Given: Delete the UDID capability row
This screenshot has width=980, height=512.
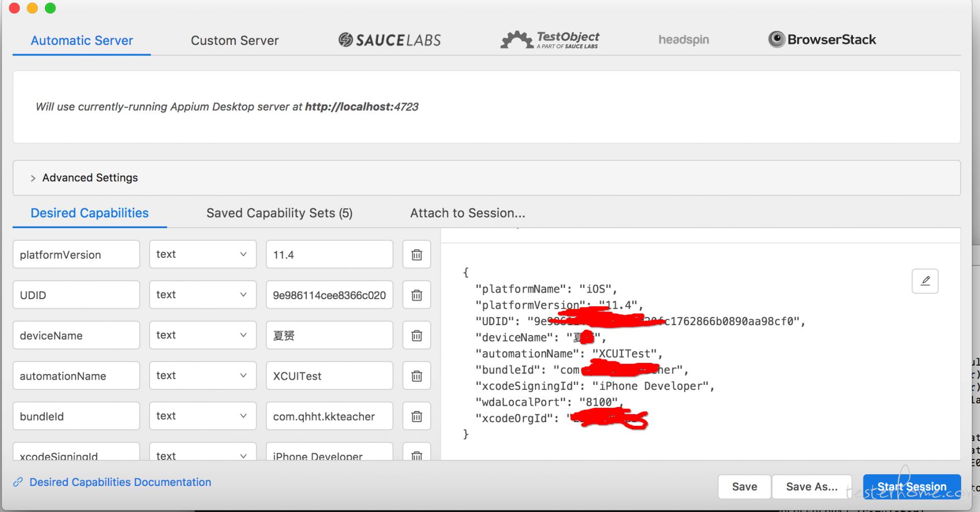Looking at the screenshot, I should 416,295.
